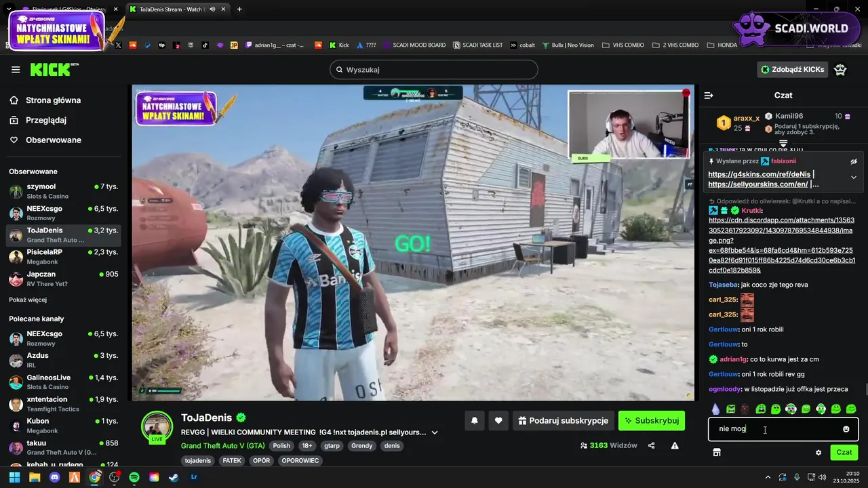Click the green Subskrybuj button
This screenshot has width=868, height=488.
point(652,421)
